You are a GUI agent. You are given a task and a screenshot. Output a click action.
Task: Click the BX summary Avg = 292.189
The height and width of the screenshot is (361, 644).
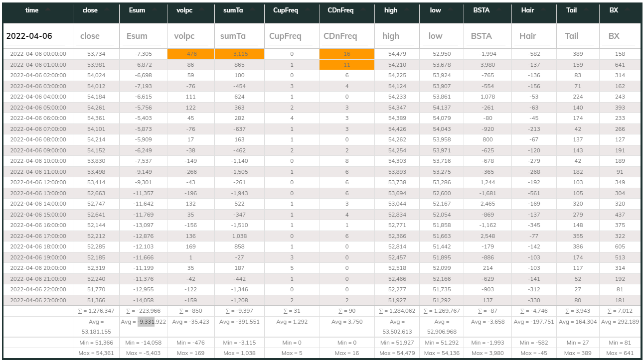click(x=620, y=322)
